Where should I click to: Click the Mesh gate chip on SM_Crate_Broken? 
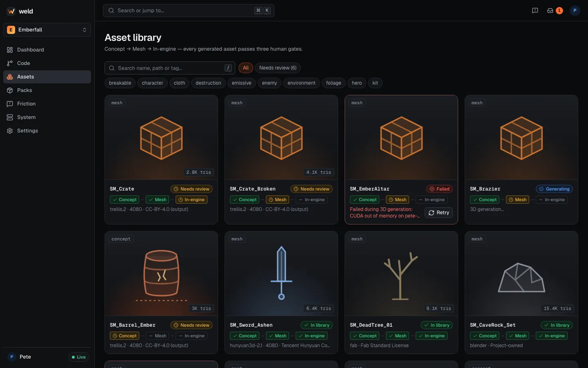[x=278, y=200]
